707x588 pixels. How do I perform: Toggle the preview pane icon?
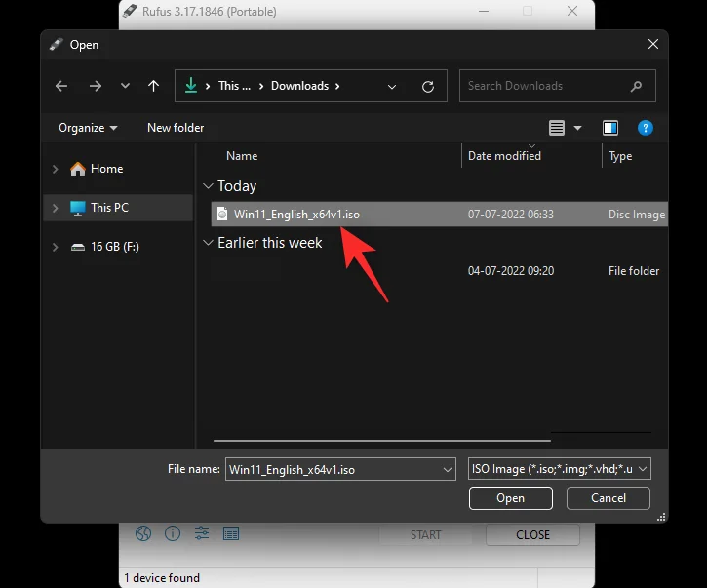coord(610,128)
